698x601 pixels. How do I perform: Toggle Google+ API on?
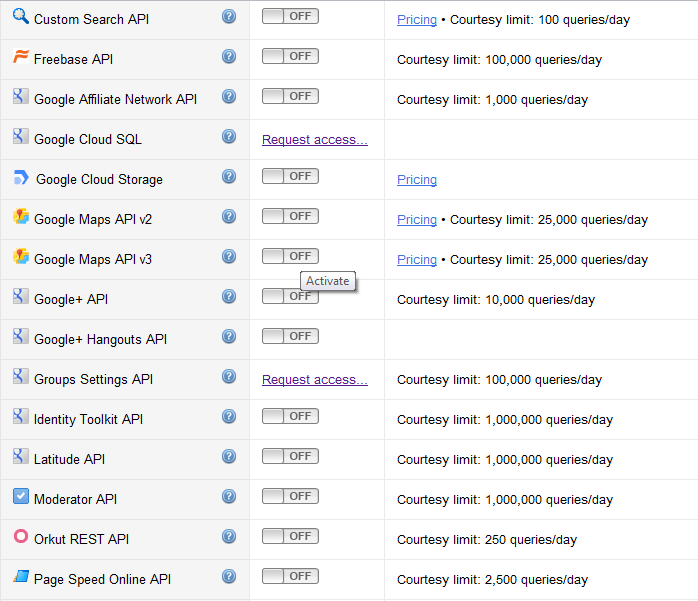point(290,296)
